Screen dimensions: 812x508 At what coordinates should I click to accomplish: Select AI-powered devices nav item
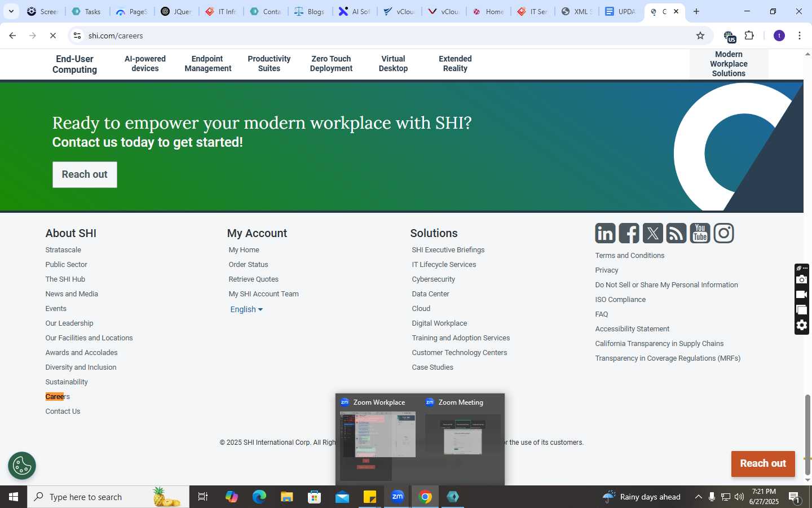click(x=145, y=64)
